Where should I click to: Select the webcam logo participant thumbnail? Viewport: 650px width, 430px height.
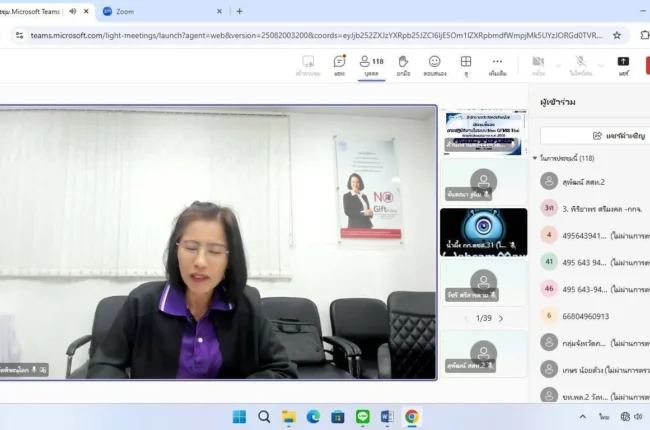click(483, 232)
